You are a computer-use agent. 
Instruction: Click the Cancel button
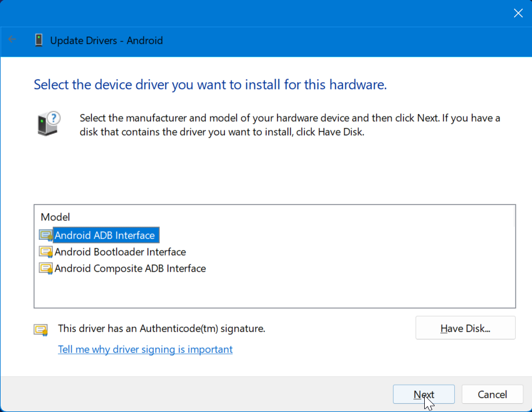click(x=492, y=394)
